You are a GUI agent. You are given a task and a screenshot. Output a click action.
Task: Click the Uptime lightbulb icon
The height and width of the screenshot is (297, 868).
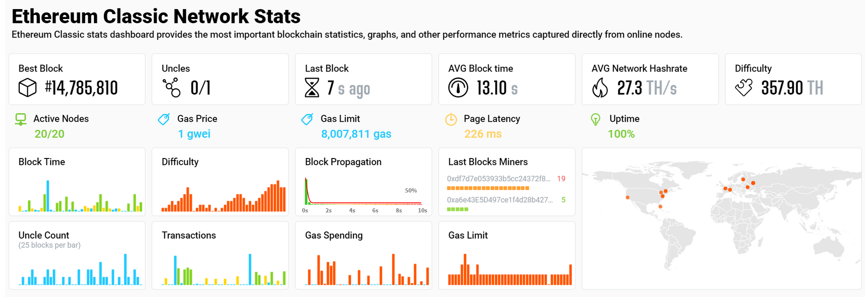point(595,119)
